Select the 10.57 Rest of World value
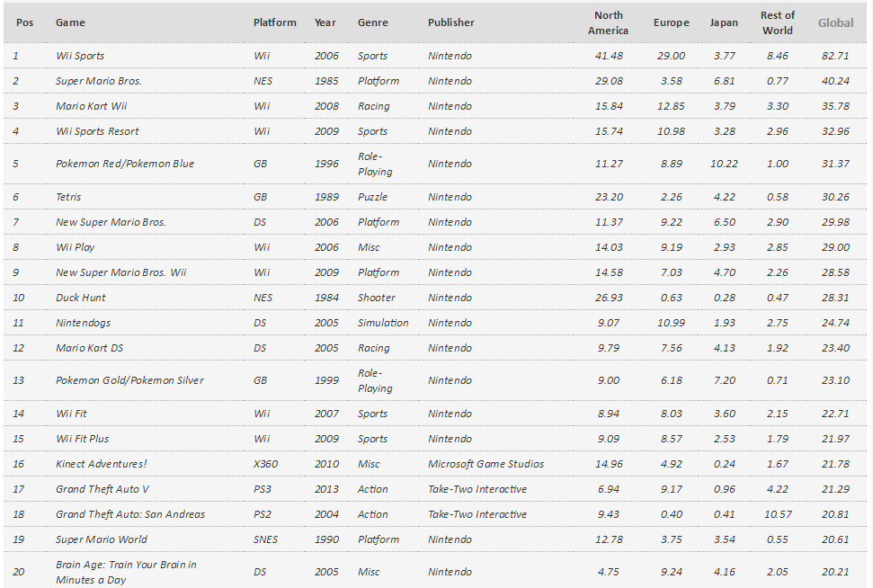Screen dimensions: 873x588 tap(777, 514)
